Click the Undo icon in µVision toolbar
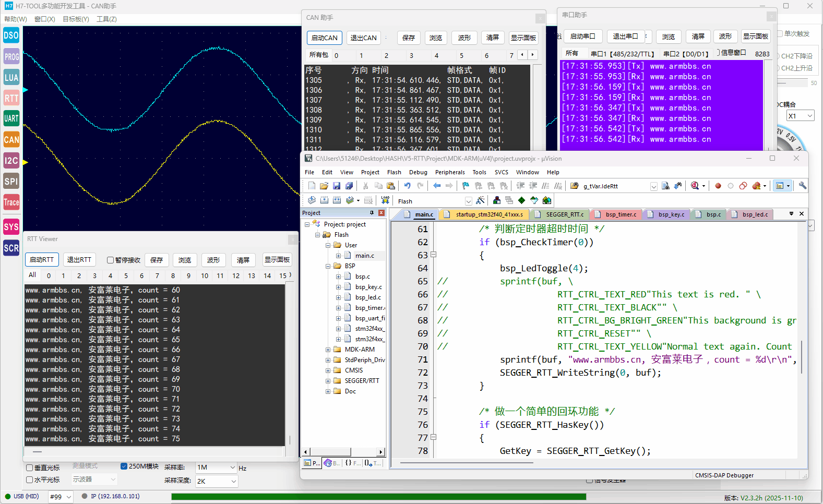 click(x=407, y=186)
